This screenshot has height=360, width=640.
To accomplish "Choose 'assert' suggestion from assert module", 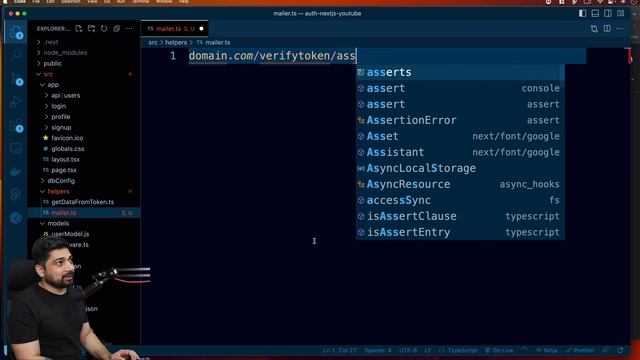I will pyautogui.click(x=460, y=104).
